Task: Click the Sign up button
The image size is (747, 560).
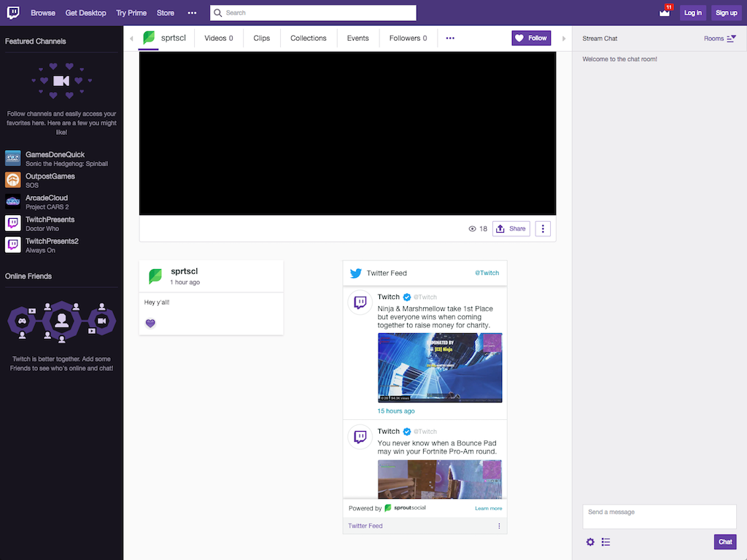Action: [726, 13]
